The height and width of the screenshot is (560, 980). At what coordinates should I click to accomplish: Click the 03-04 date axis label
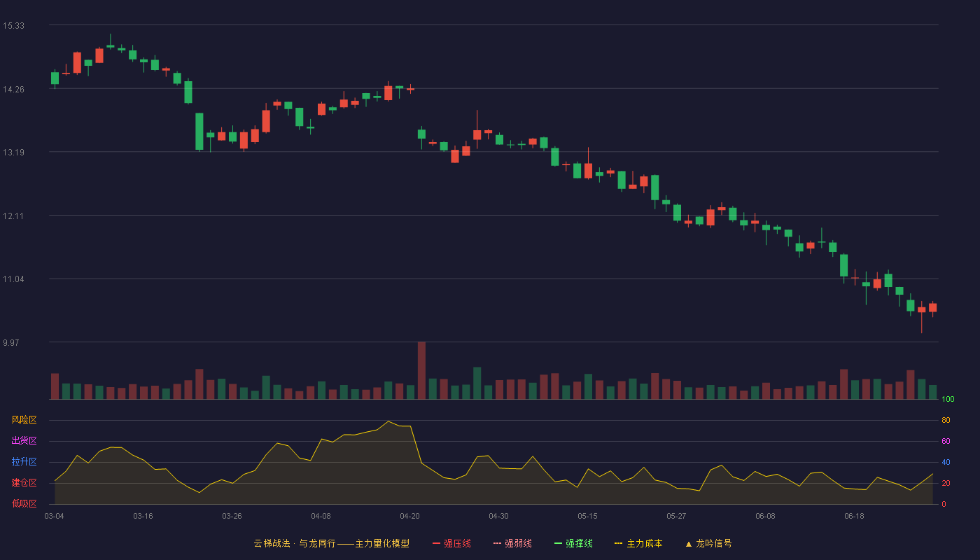(54, 516)
